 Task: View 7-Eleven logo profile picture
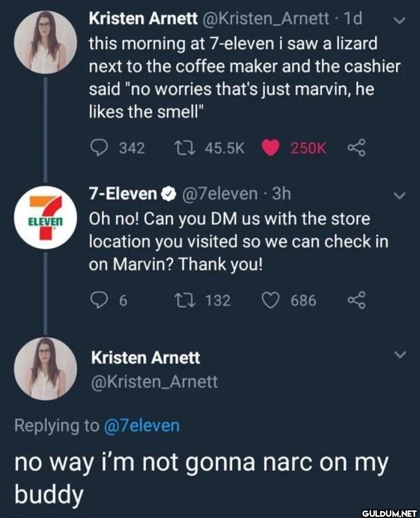click(45, 217)
